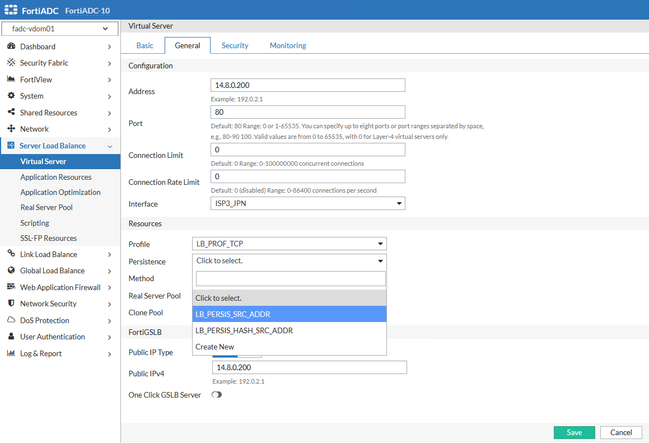Switch to the Monitoring tab
Viewport: 649px width, 443px height.
point(288,45)
